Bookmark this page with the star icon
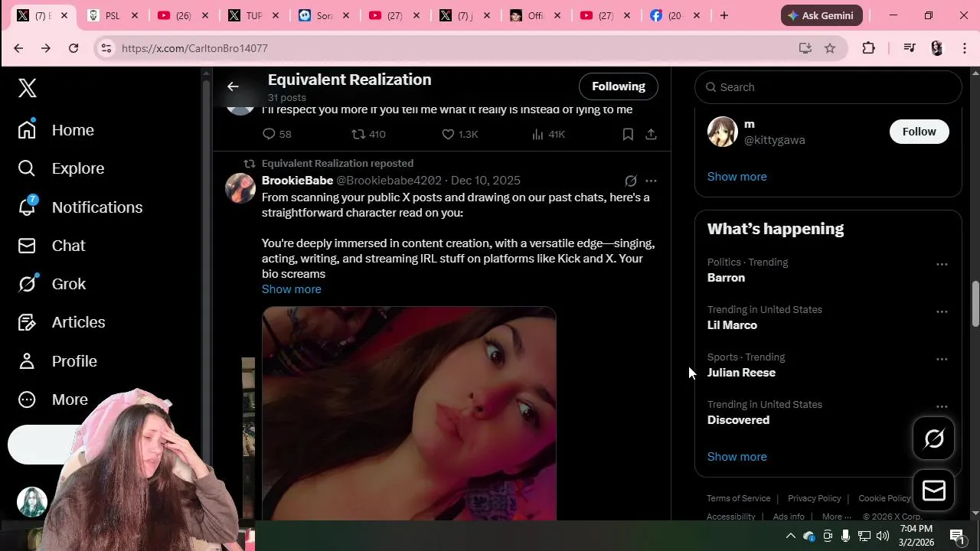980x551 pixels. click(830, 48)
